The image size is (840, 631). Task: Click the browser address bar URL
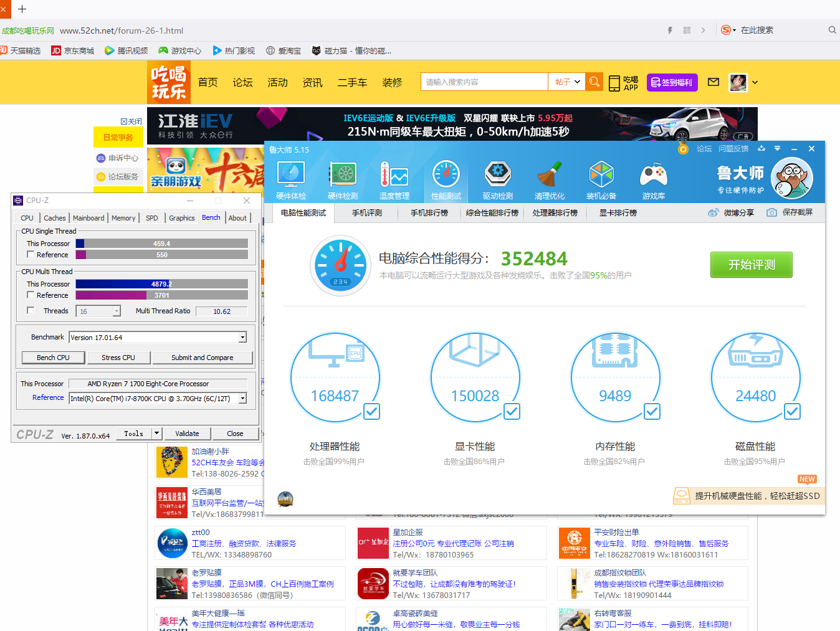click(122, 31)
